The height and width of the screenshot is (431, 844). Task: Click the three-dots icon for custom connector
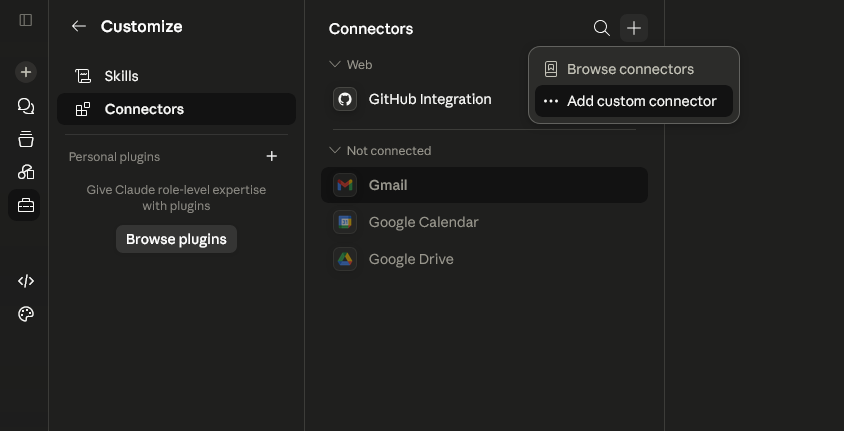point(551,101)
